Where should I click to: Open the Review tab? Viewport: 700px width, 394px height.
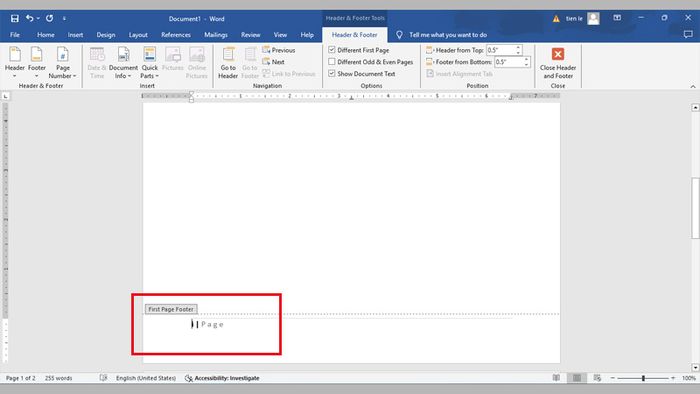click(x=250, y=35)
